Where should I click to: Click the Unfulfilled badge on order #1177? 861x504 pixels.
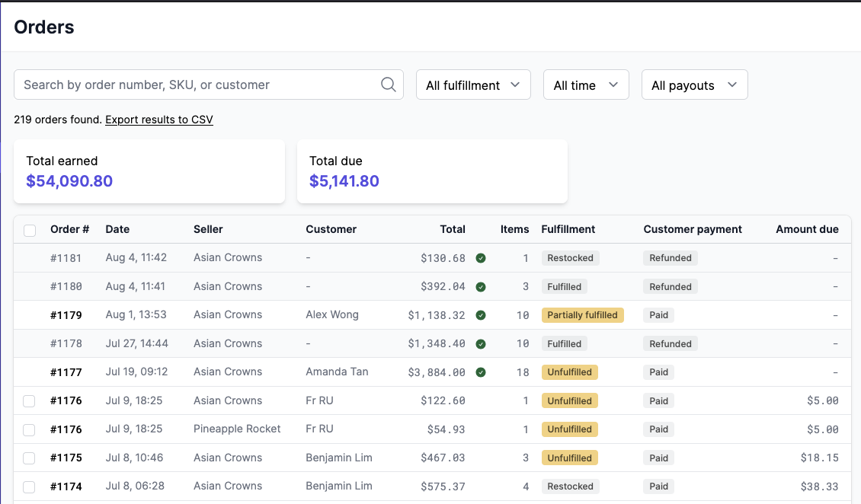tap(569, 372)
